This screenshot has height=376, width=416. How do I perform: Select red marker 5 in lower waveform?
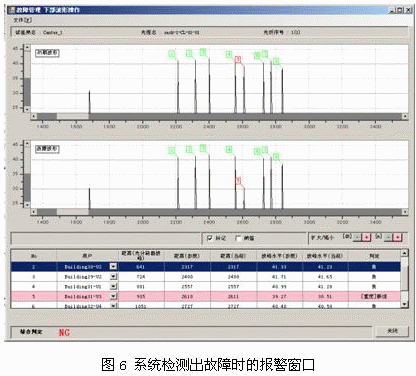click(238, 181)
